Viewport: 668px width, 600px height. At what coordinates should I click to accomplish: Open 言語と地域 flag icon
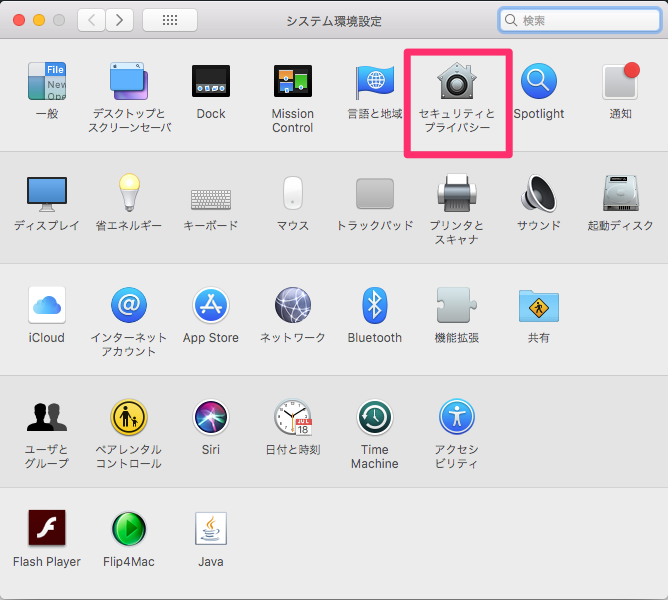click(375, 82)
